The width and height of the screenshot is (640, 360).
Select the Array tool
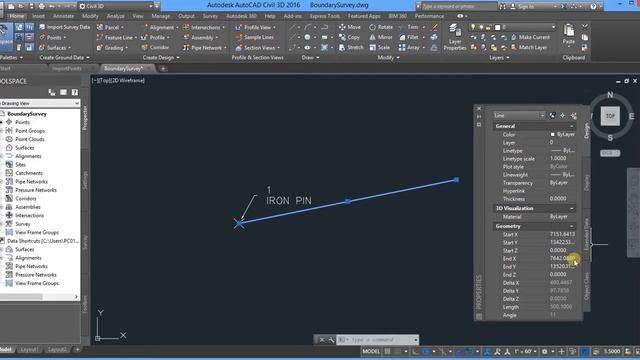pyautogui.click(x=409, y=47)
